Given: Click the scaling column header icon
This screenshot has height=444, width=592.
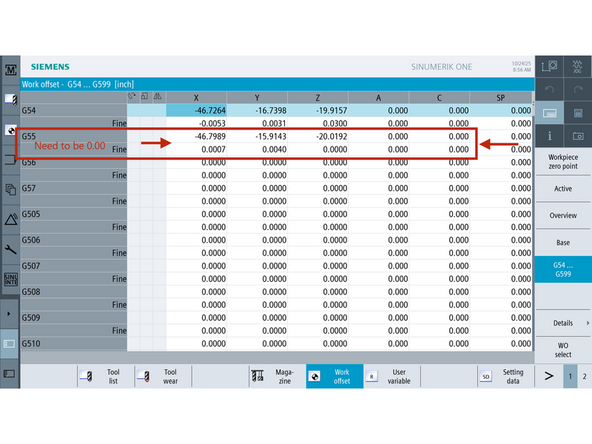Looking at the screenshot, I should coord(145,97).
